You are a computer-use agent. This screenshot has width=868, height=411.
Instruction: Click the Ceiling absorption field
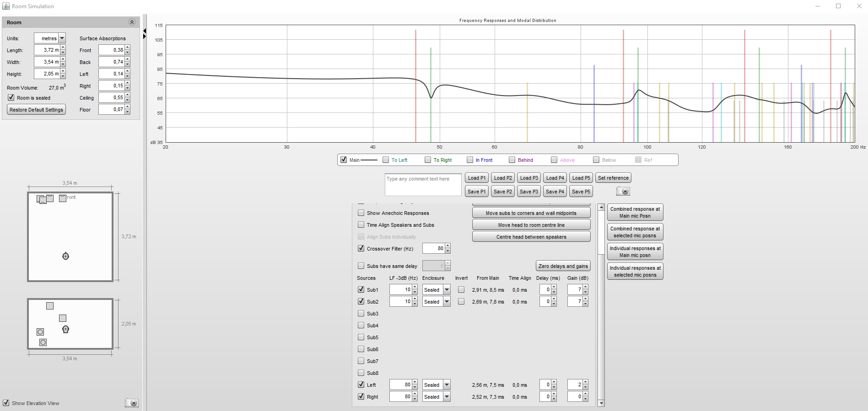(112, 97)
